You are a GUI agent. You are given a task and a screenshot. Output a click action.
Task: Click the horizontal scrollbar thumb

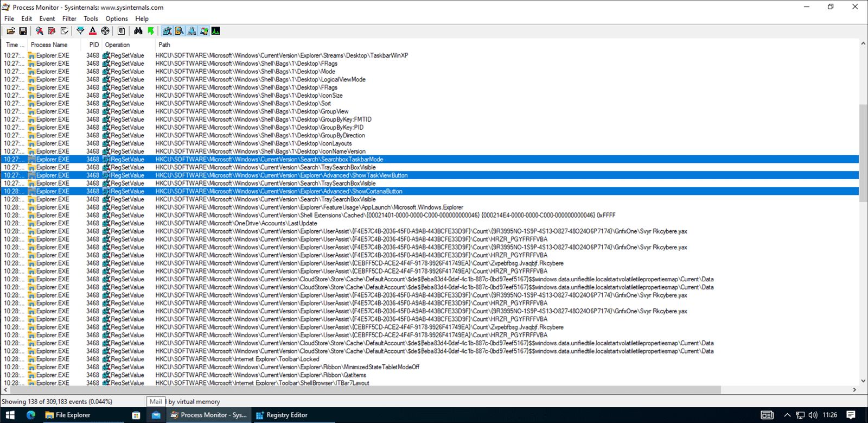pos(365,390)
